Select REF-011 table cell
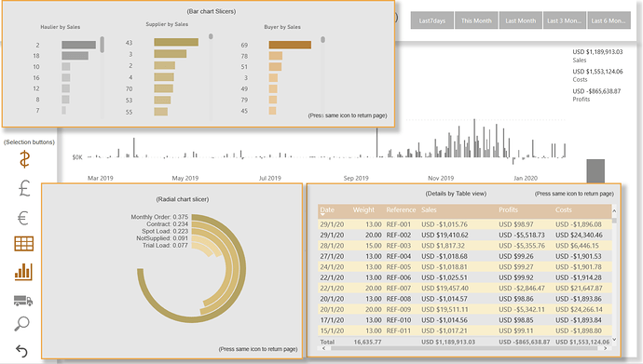Viewport: 643px width, 364px height. (x=398, y=330)
